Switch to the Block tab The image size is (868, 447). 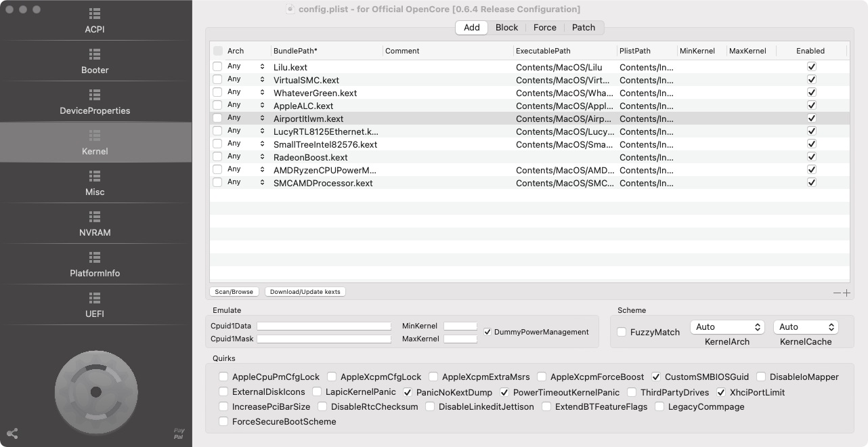[x=506, y=28]
